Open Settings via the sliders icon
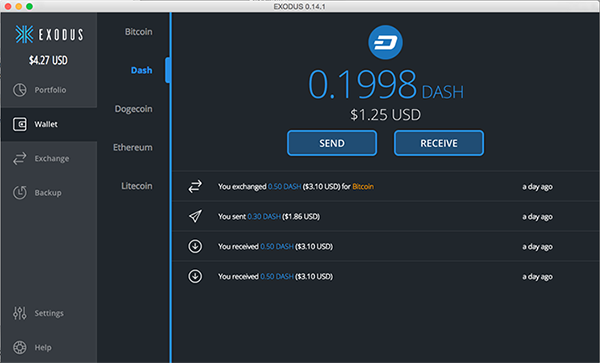The image size is (600, 363). coord(20,313)
